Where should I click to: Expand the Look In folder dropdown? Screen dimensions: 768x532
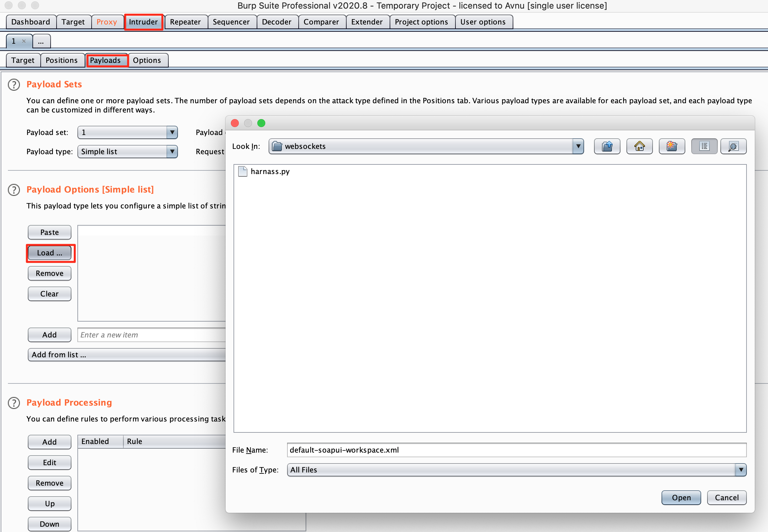[x=578, y=146]
